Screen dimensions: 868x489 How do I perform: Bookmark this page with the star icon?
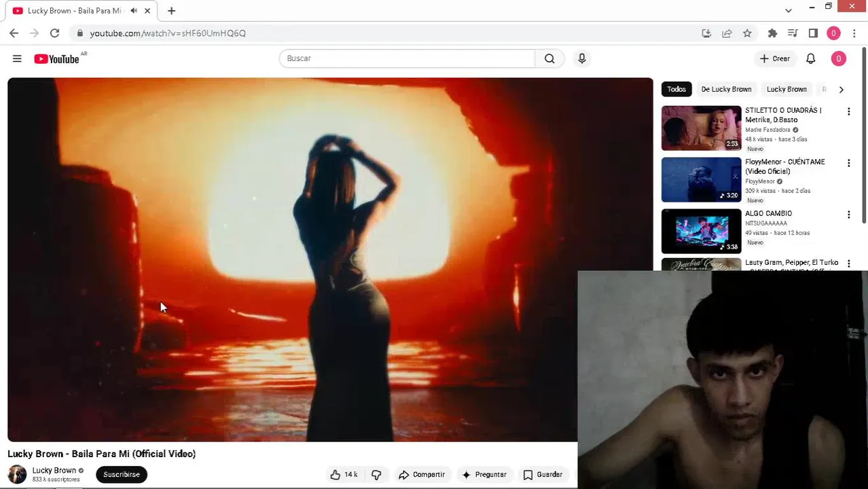pyautogui.click(x=747, y=33)
